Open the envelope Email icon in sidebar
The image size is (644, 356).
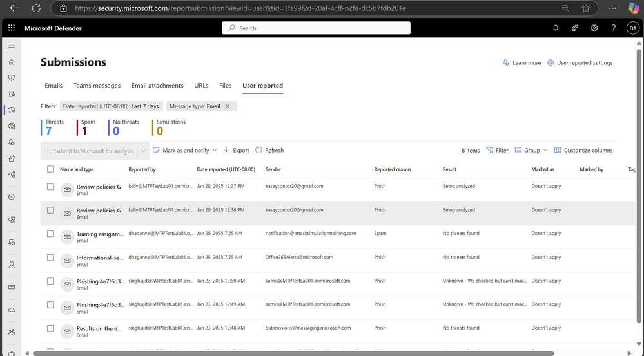(12, 287)
